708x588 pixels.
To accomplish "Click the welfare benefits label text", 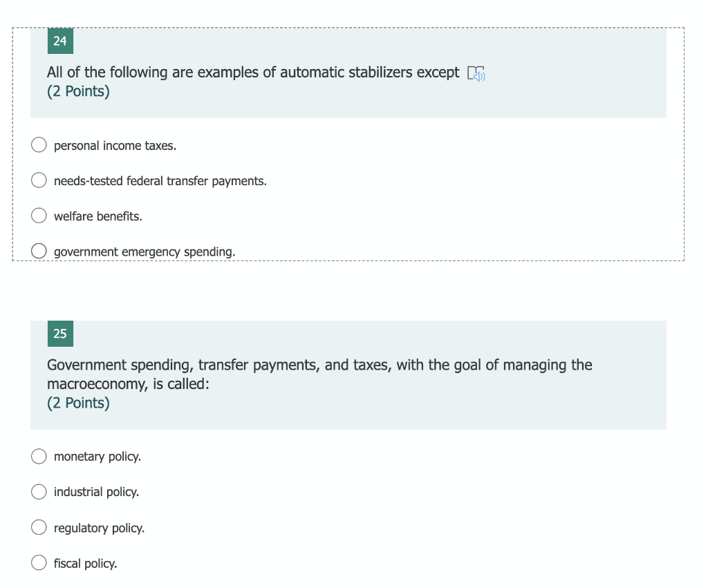I will coord(98,216).
